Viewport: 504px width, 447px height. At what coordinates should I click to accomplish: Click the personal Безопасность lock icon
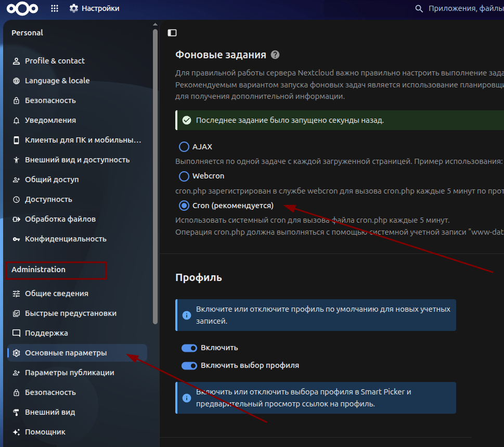17,100
